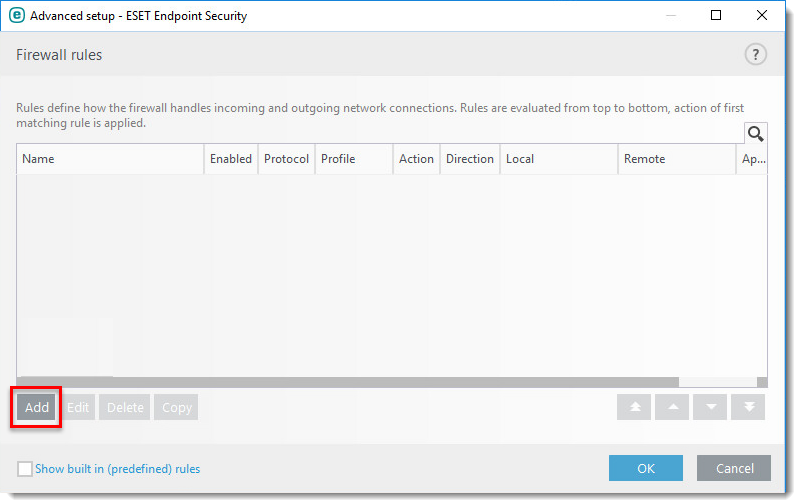The image size is (795, 501).
Task: Move rule to bottom arrow button
Action: pyautogui.click(x=748, y=407)
